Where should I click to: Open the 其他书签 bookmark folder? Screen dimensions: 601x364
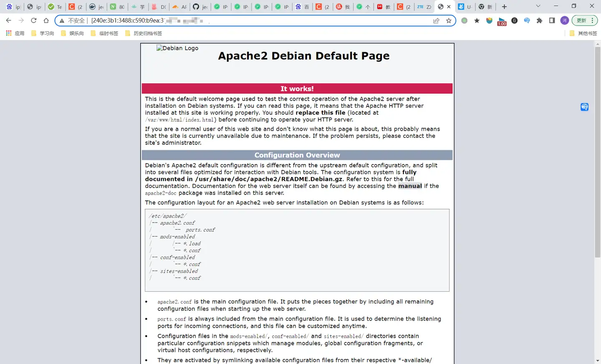[x=583, y=33]
